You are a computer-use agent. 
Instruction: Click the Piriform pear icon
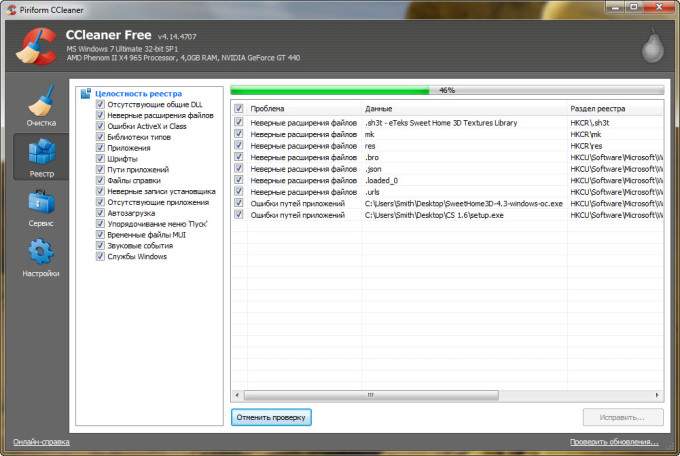[653, 46]
